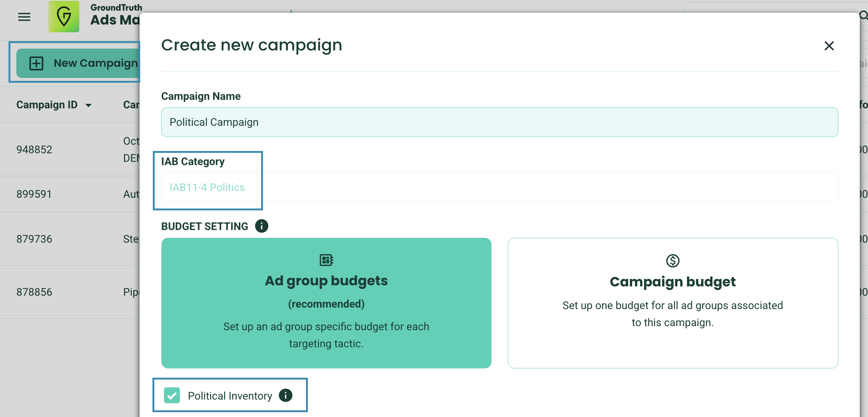The image size is (868, 417).
Task: Click the Budget Setting info icon
Action: pos(262,226)
